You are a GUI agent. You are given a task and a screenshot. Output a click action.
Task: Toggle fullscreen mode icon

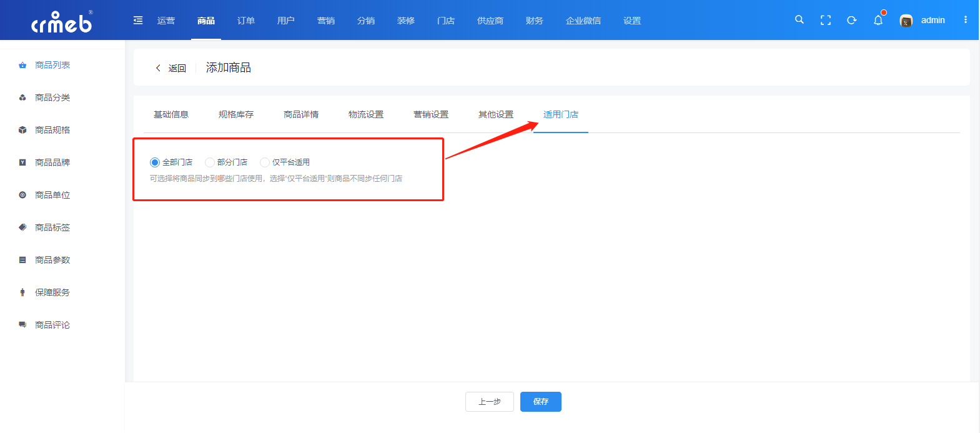point(826,21)
